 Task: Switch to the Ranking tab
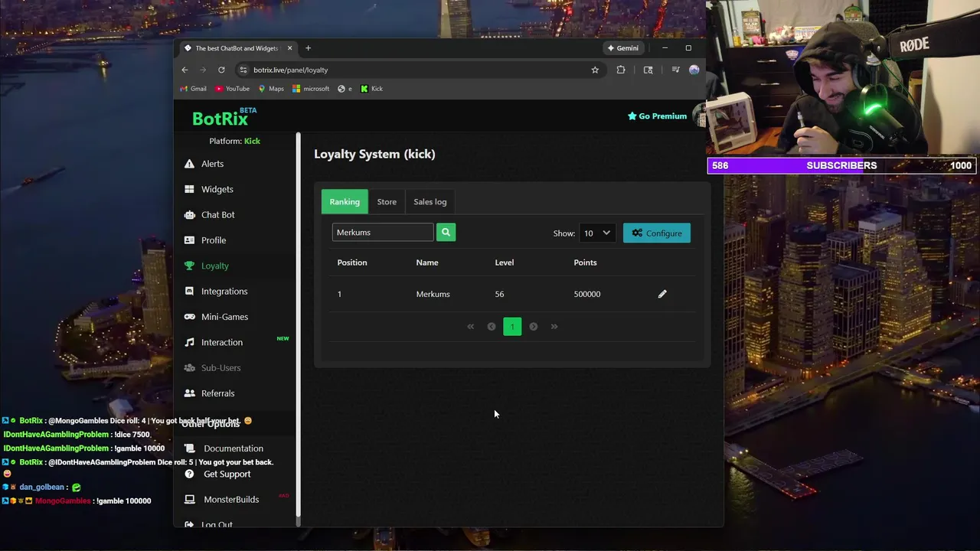click(x=345, y=201)
